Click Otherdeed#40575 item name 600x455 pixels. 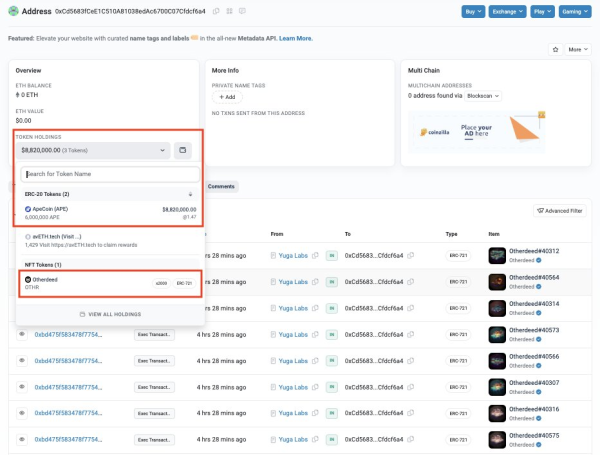point(534,435)
